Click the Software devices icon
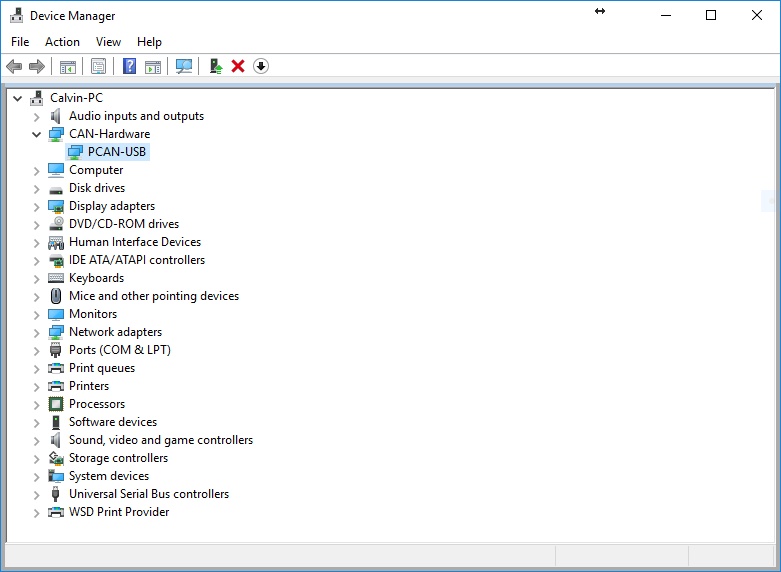 point(56,422)
